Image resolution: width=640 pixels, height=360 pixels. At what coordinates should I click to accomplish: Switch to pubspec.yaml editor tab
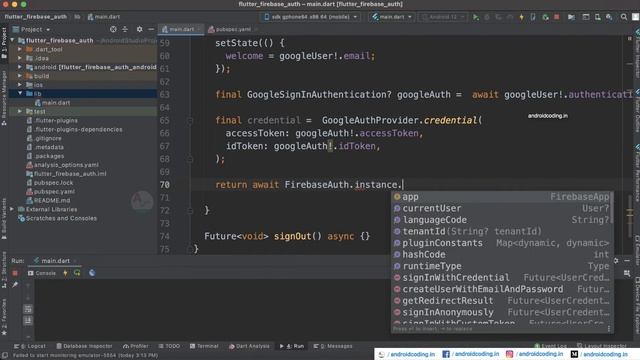tap(232, 29)
